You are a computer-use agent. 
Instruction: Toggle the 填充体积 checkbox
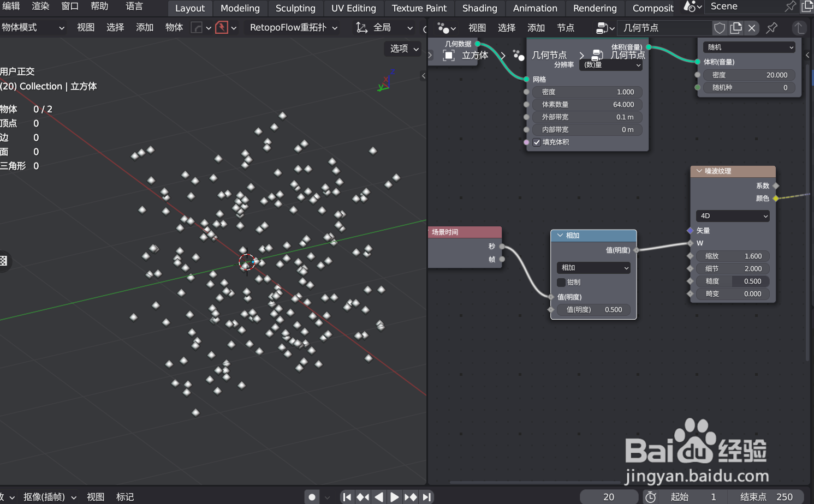click(537, 142)
